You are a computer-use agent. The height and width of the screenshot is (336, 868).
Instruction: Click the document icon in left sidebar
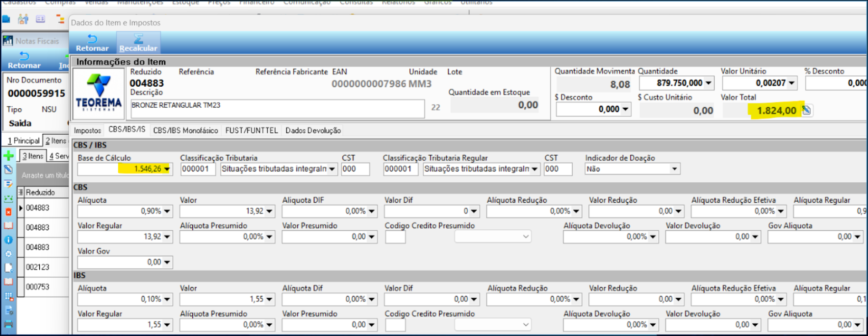[8, 267]
